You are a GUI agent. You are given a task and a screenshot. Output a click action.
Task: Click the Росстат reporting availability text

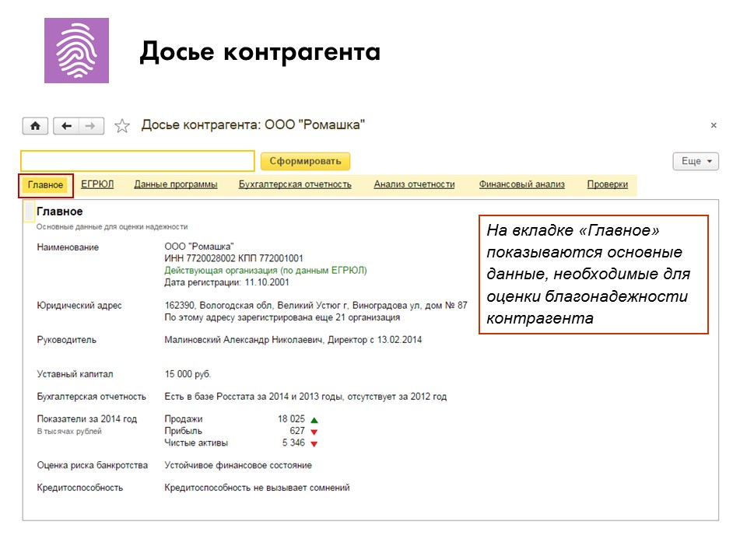pos(305,397)
